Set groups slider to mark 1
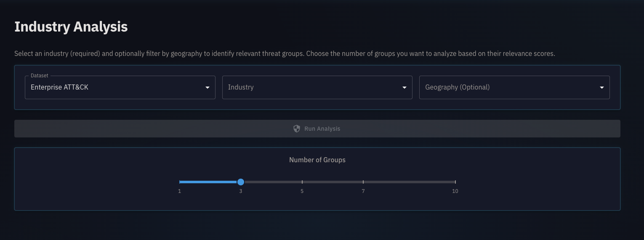This screenshot has height=240, width=644. tap(180, 182)
